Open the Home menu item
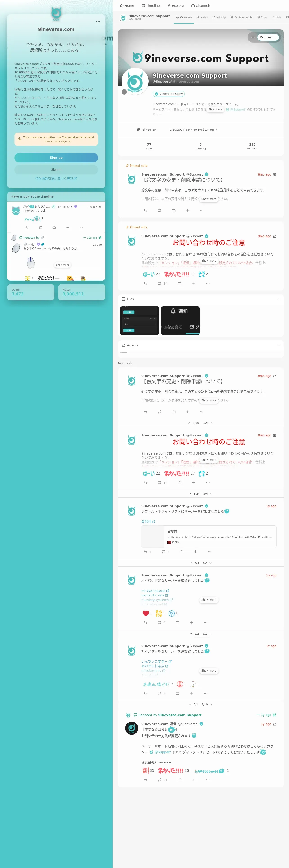 point(127,6)
